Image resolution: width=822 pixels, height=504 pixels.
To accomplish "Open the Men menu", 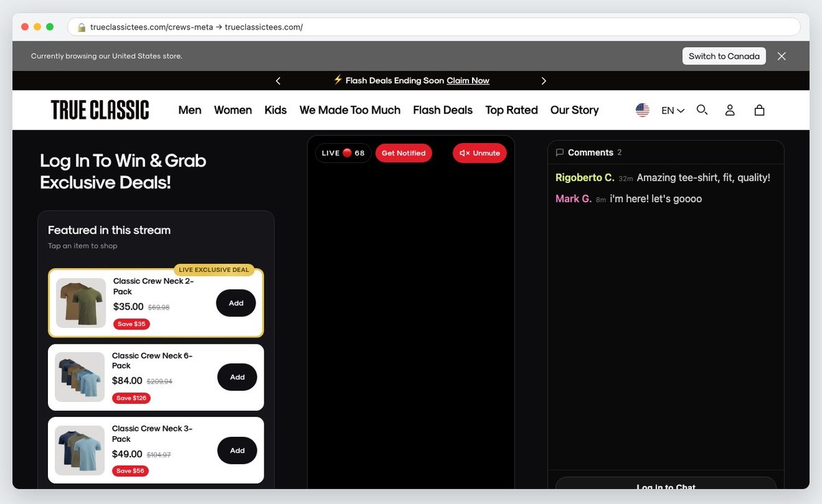I will (190, 110).
